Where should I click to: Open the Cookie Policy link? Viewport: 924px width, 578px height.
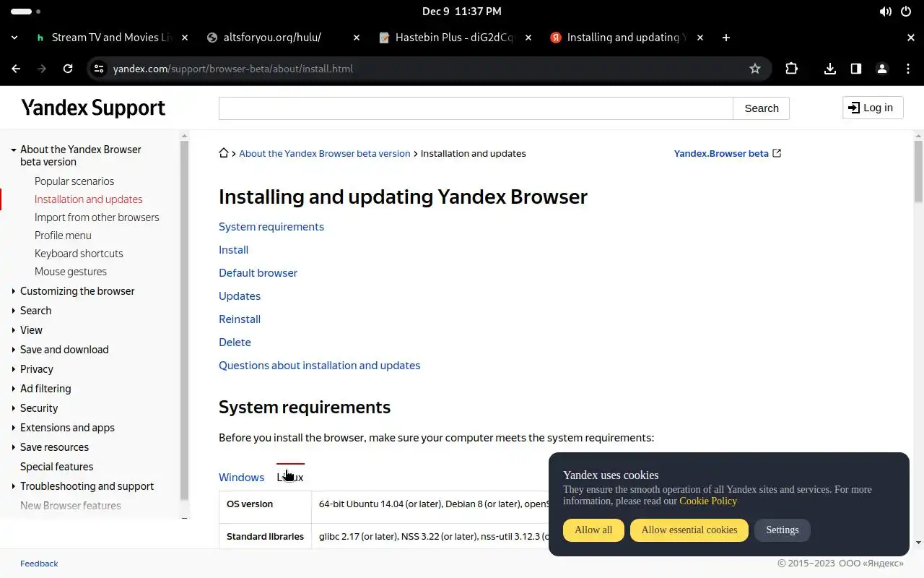click(x=708, y=501)
